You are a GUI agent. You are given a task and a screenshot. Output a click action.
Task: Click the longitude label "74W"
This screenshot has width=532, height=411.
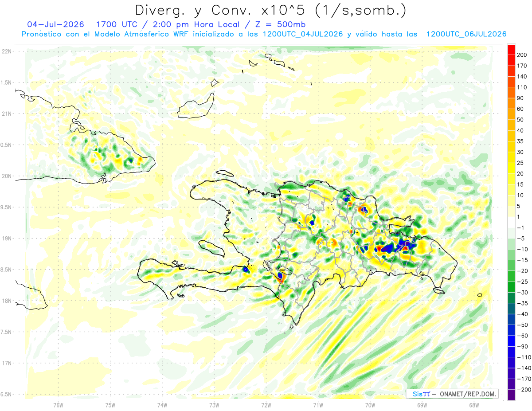162,405
